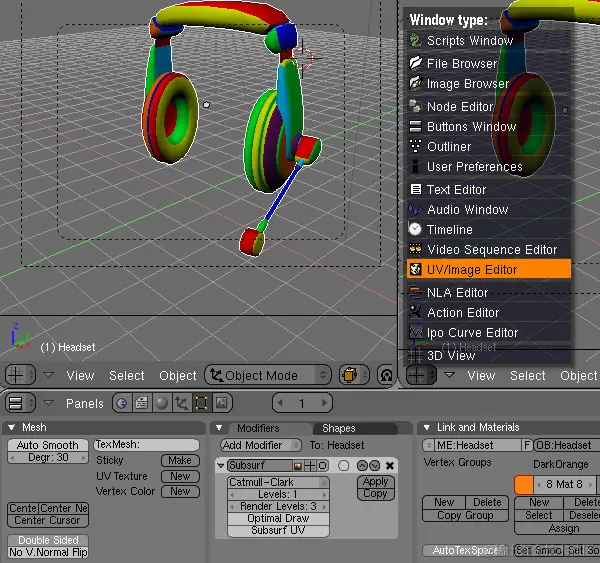The height and width of the screenshot is (563, 600).
Task: Open the Add Modifier dropdown
Action: tap(261, 445)
